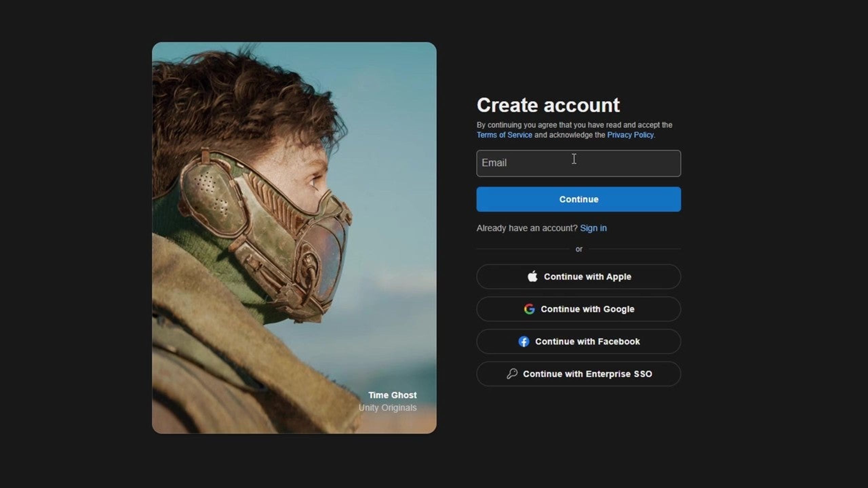Click the Time Ghost caption text
Screen dimensions: 868x488
tap(393, 395)
